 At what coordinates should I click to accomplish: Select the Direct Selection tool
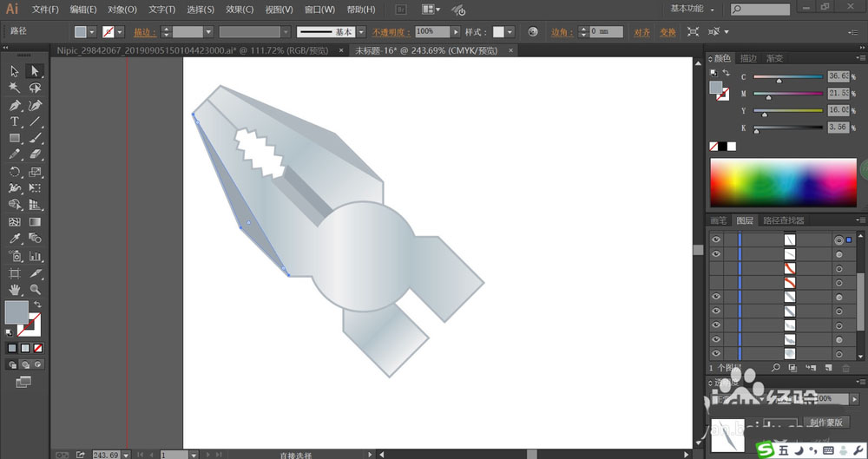pyautogui.click(x=35, y=71)
